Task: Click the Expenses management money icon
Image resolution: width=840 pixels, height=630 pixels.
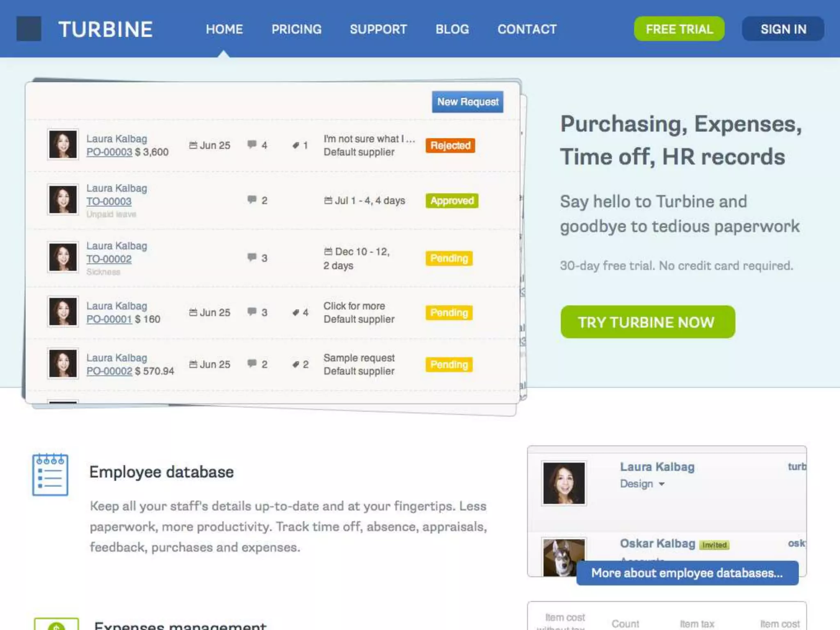Action: tap(56, 624)
